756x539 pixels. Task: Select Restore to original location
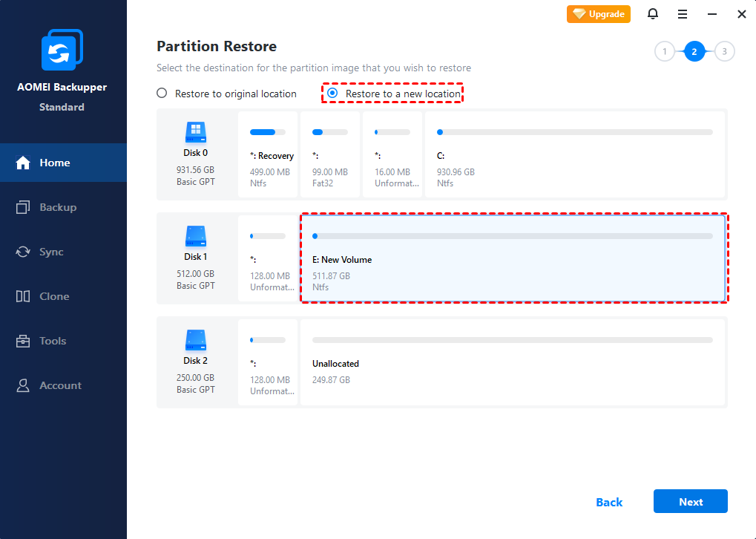click(226, 94)
